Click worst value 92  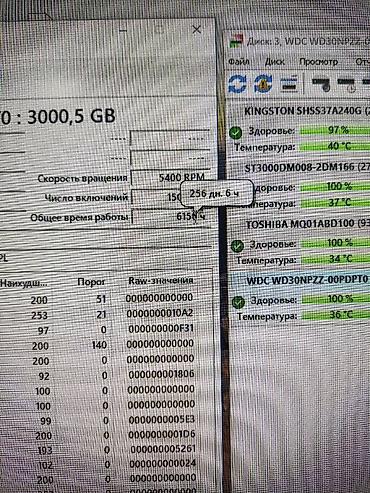coord(44,377)
